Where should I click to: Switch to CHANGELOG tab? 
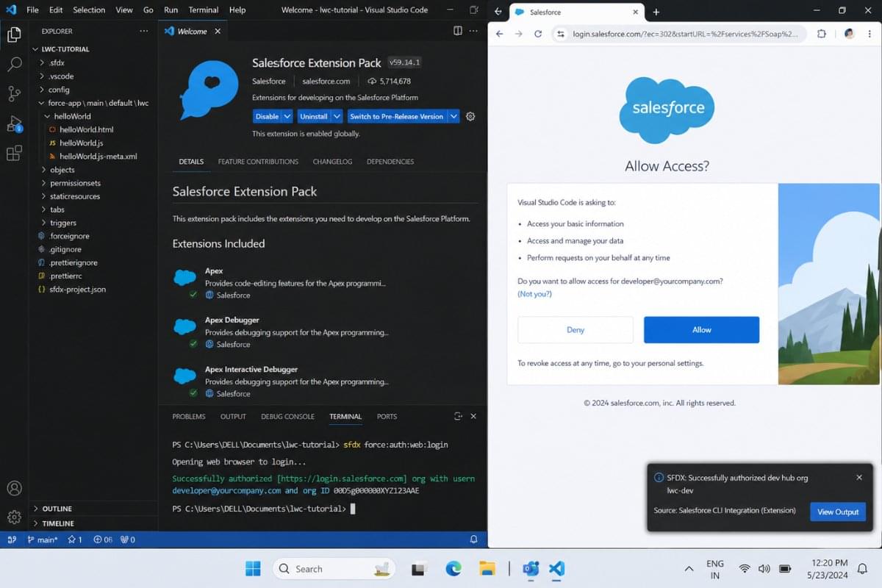(332, 162)
